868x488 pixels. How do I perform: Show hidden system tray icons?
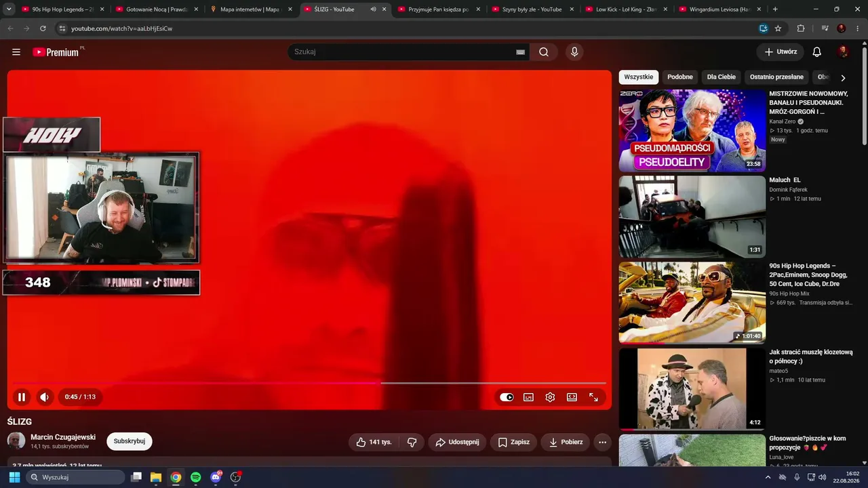pos(768,477)
